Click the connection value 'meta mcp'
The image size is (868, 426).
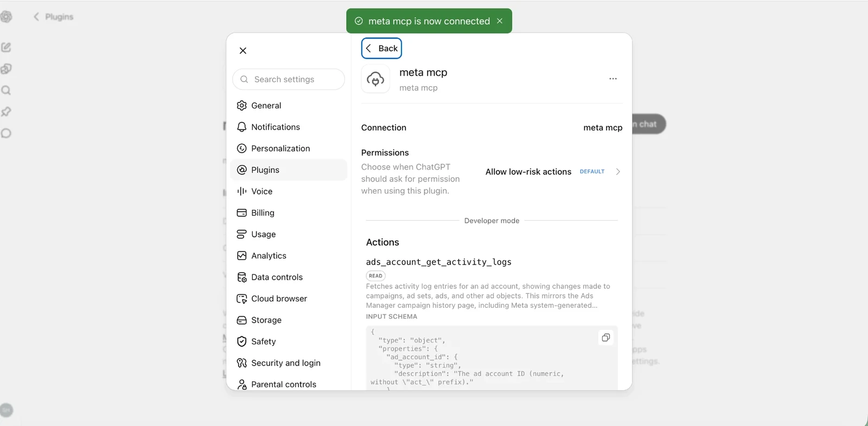[603, 128]
